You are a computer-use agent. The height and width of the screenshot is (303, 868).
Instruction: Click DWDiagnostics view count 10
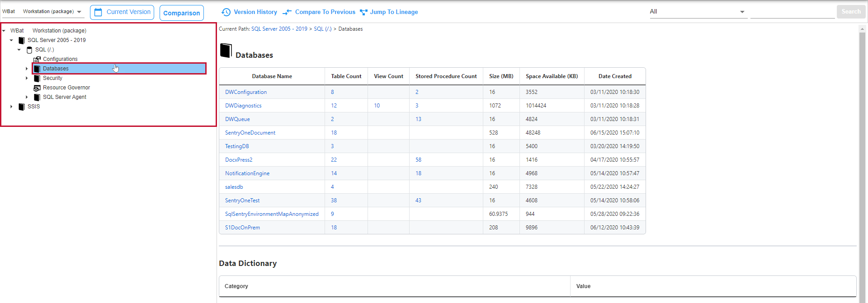tap(377, 106)
